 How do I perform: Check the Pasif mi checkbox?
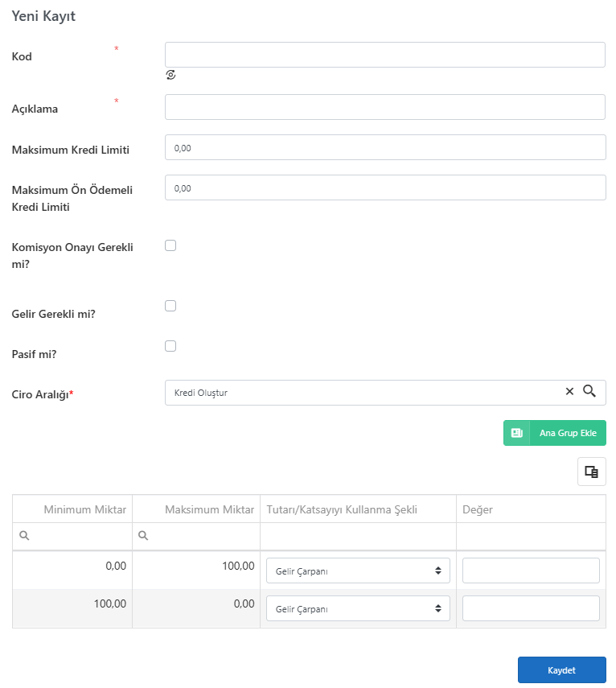click(x=170, y=346)
